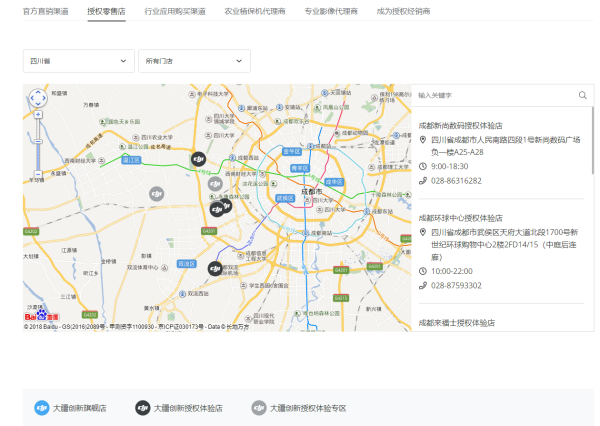Switch to the 官方直销渠道 tab
600x426 pixels.
46,10
